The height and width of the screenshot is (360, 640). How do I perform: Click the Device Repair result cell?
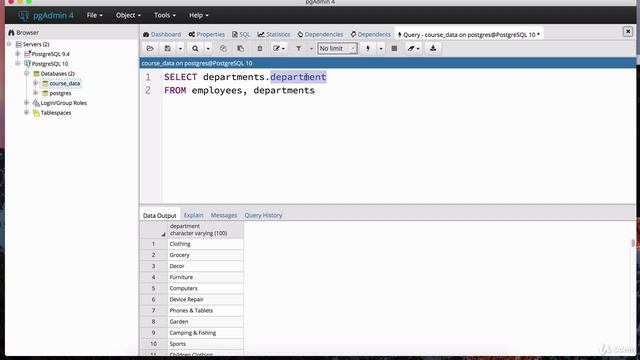point(206,299)
